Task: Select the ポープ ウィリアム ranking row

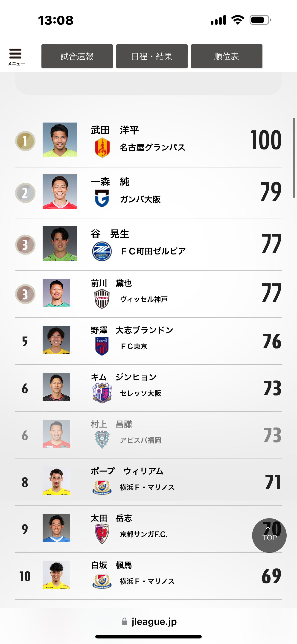Action: tap(148, 482)
